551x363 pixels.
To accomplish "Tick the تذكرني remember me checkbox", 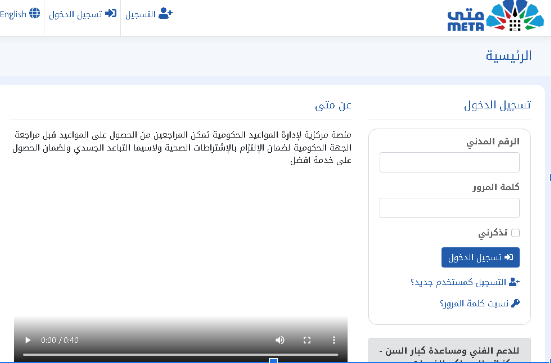I will click(516, 233).
